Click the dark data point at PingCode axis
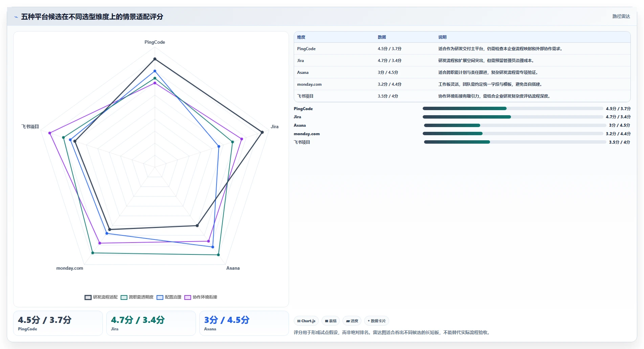 point(155,59)
